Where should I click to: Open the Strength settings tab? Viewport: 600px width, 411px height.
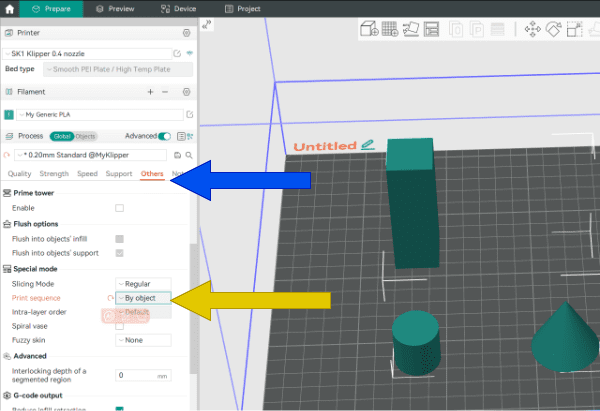pos(54,174)
